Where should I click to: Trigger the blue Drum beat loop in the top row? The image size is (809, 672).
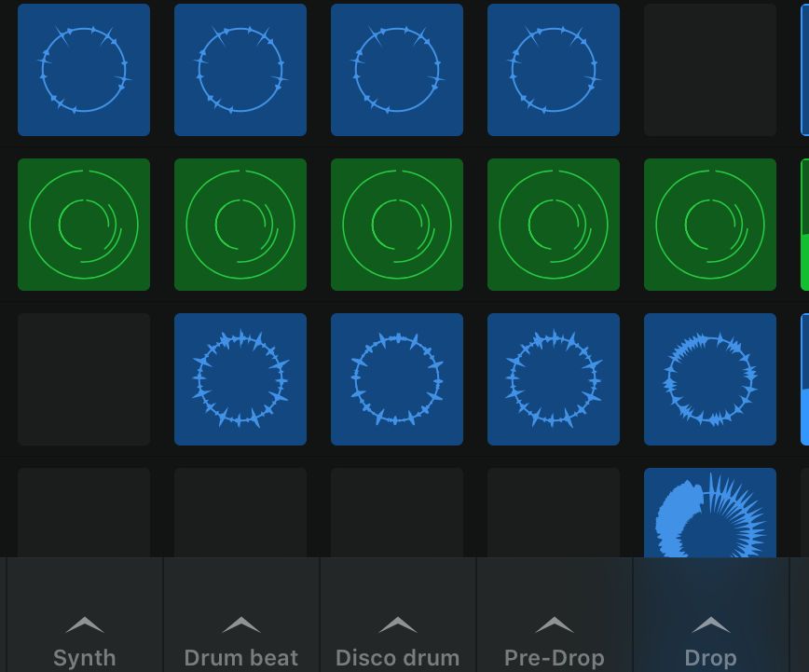click(x=240, y=70)
